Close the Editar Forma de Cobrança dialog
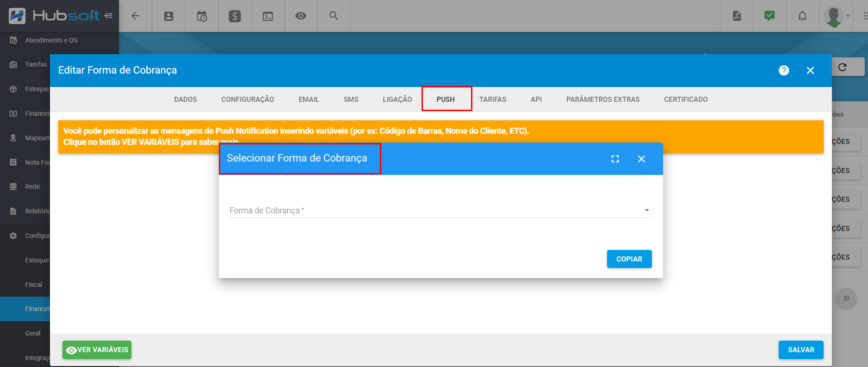868x367 pixels. coord(810,70)
